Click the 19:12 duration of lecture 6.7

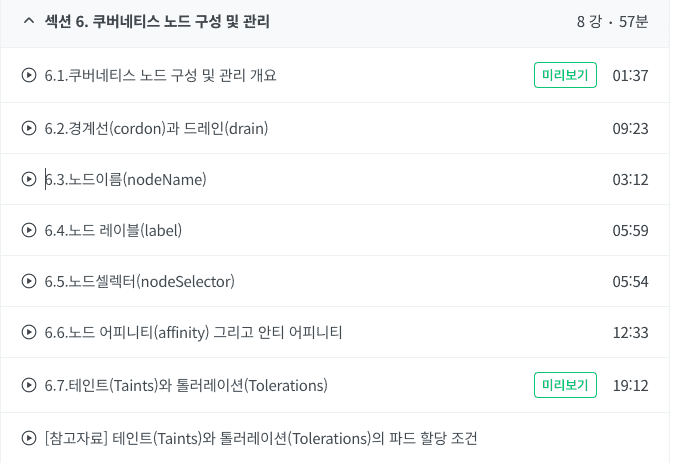[630, 385]
